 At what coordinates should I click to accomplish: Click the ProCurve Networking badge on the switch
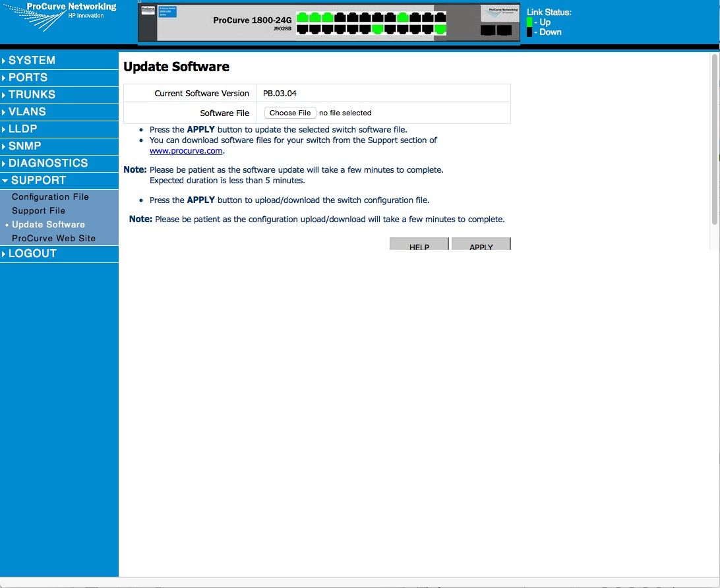tap(500, 13)
